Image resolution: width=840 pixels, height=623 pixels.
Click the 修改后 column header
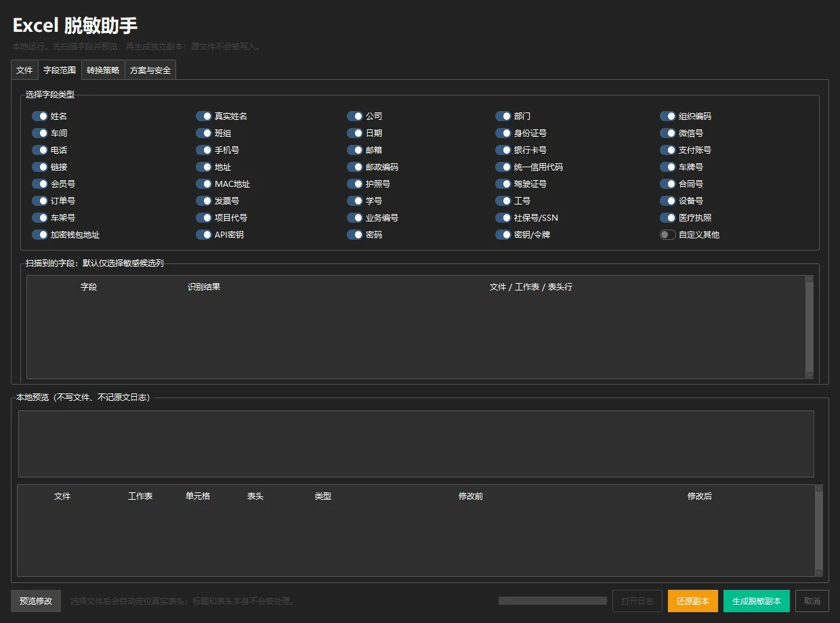[x=700, y=496]
